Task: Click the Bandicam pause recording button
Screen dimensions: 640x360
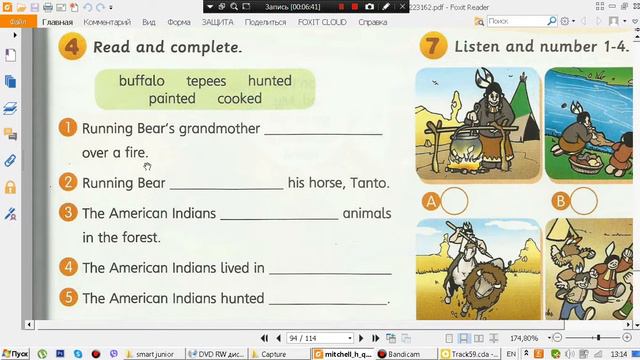Action: click(x=342, y=7)
